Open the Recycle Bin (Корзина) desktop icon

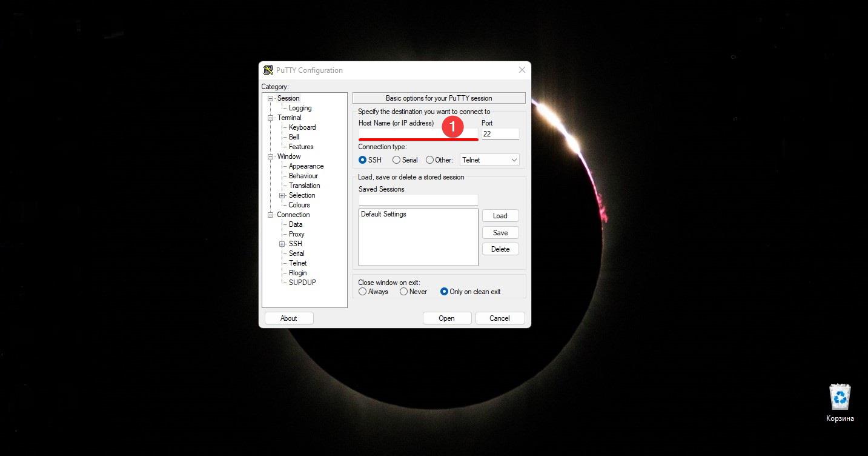click(840, 403)
